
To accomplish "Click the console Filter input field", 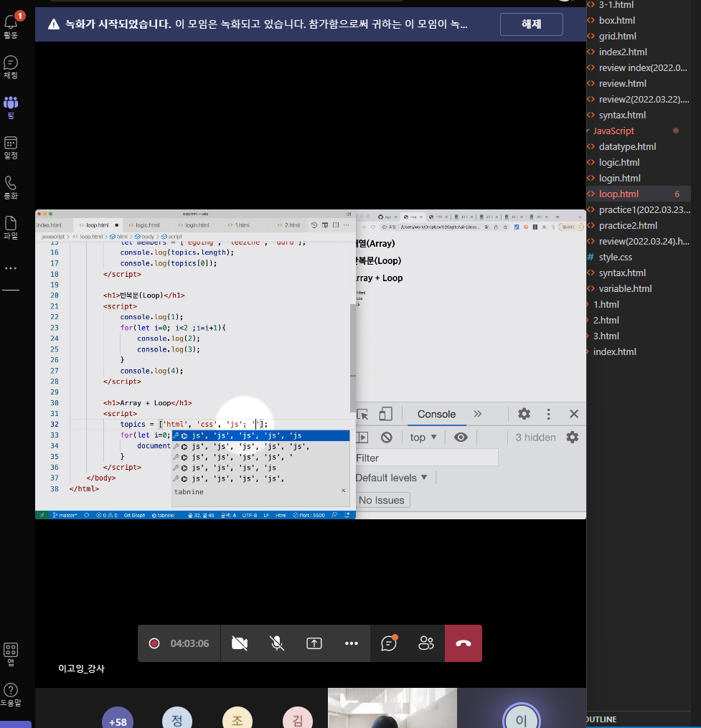I will tap(426, 458).
